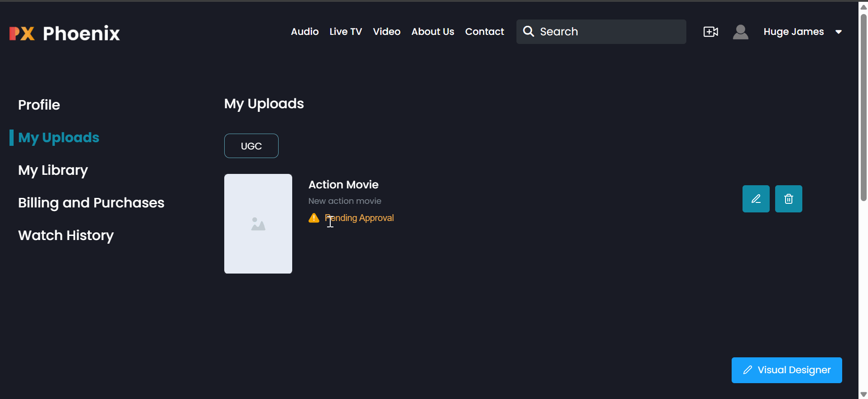
Task: Click the Pending Approval warning icon
Action: 314,218
